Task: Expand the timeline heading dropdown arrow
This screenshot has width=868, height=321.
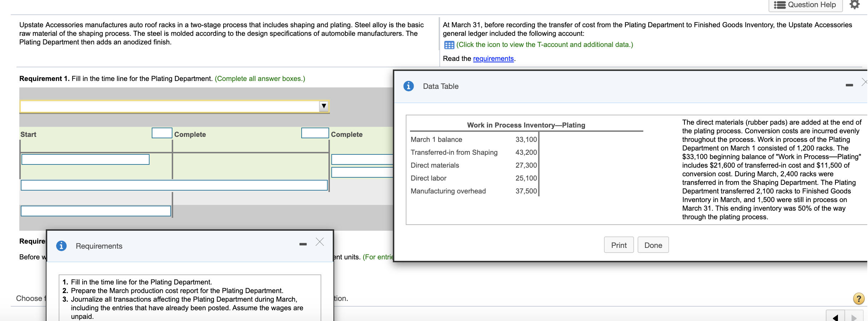Action: (324, 106)
